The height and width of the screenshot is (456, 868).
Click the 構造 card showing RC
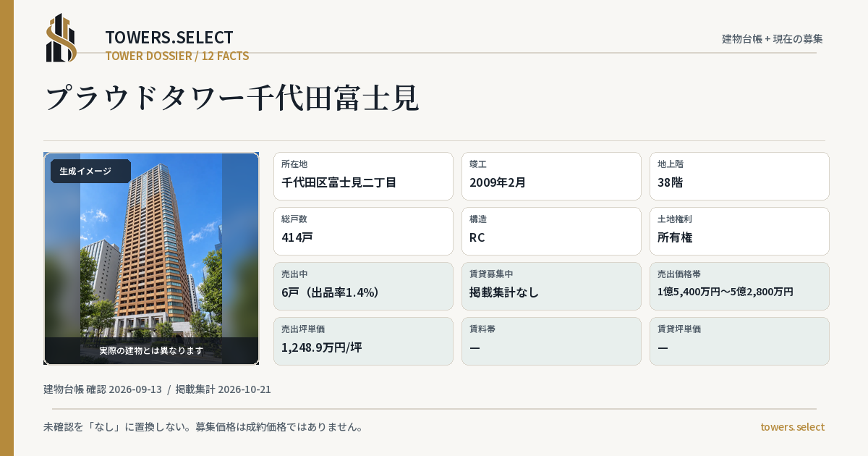[551, 231]
